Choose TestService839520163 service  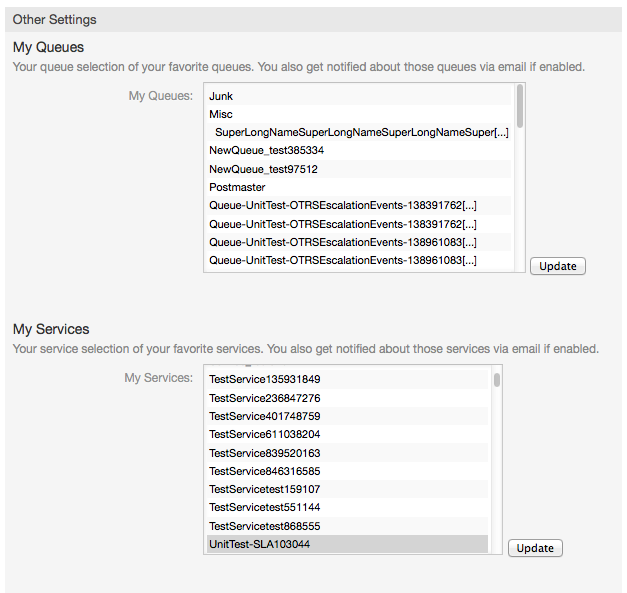pos(264,453)
